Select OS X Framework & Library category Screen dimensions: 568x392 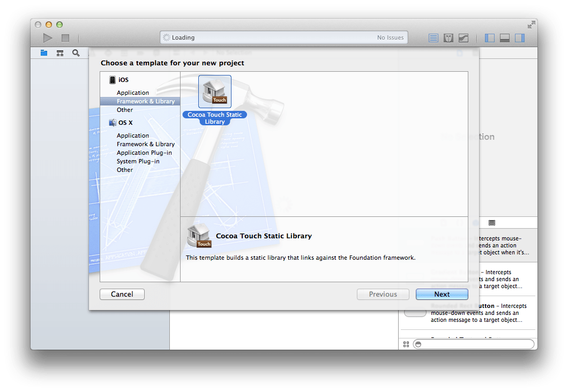click(146, 144)
